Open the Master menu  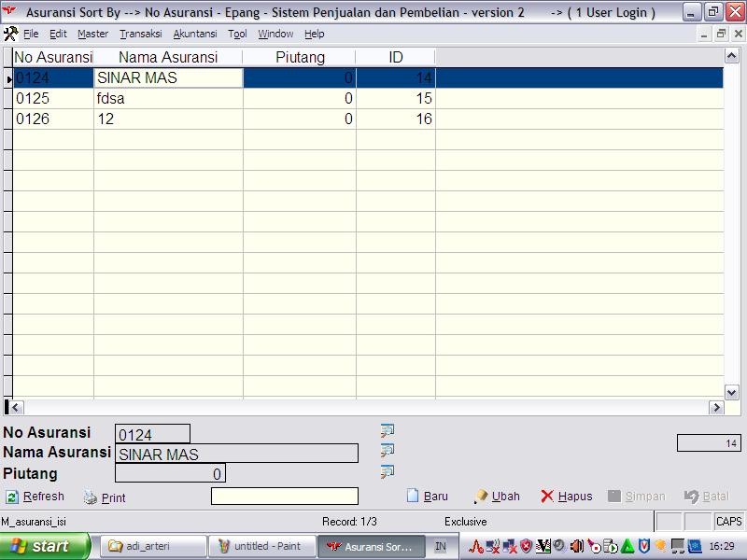(92, 34)
